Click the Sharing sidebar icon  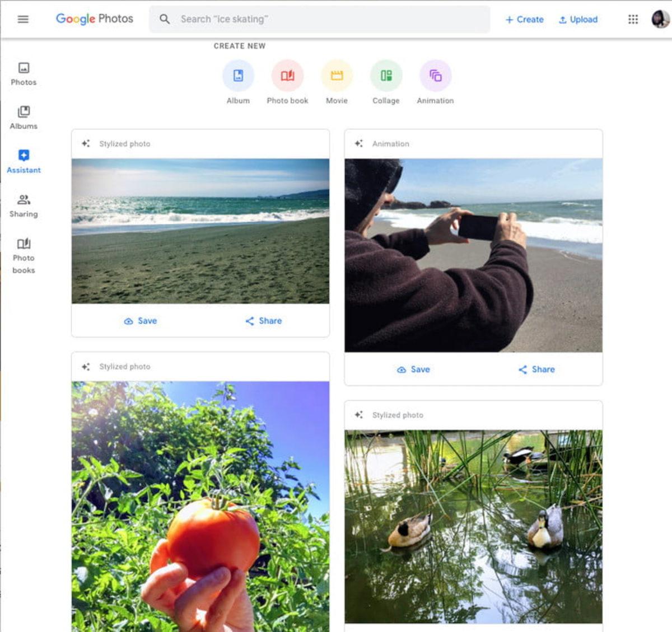pos(24,200)
